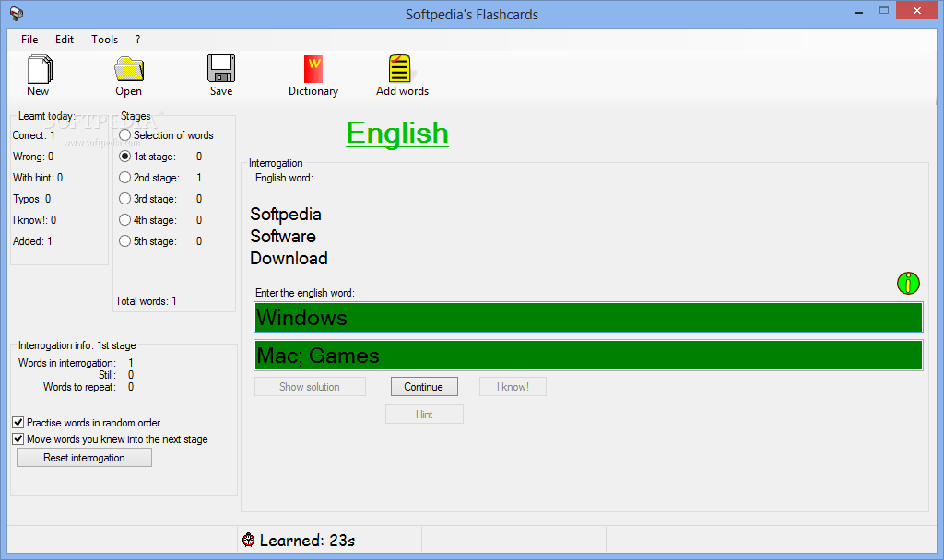Select the 5th stage radio button

(124, 240)
